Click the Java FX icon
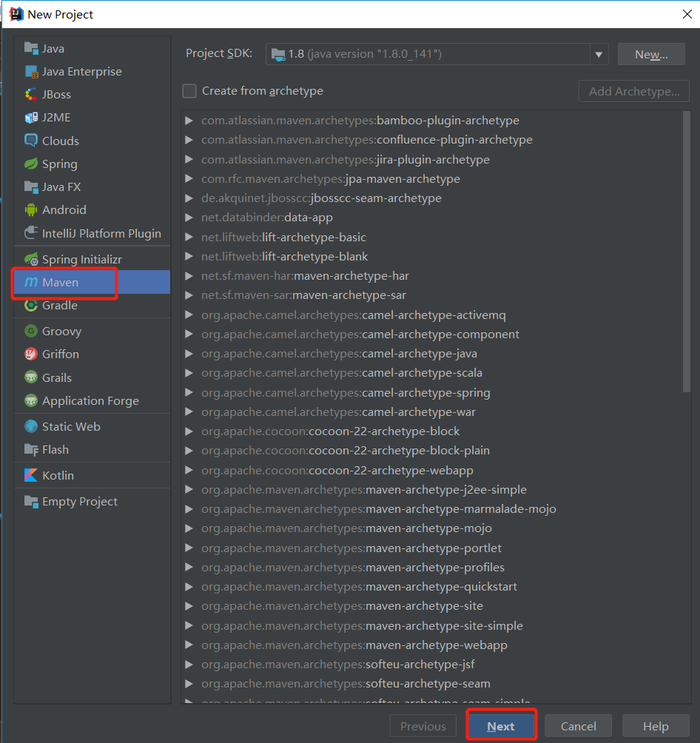Screen dimensions: 700x743 [x=31, y=187]
